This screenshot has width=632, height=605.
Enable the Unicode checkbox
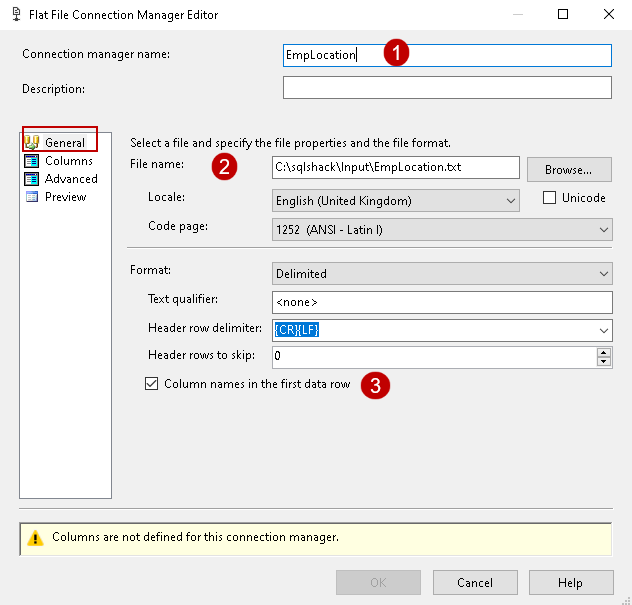click(x=549, y=198)
